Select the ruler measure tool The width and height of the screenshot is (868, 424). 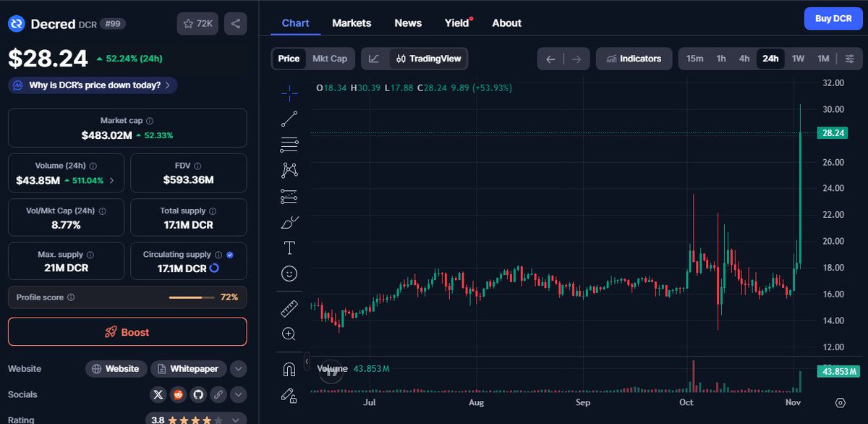pyautogui.click(x=289, y=309)
